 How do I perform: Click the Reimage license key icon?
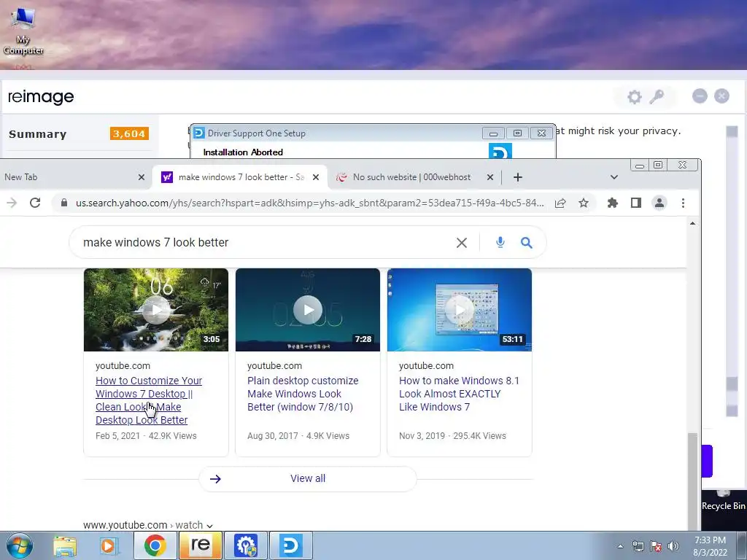[657, 97]
